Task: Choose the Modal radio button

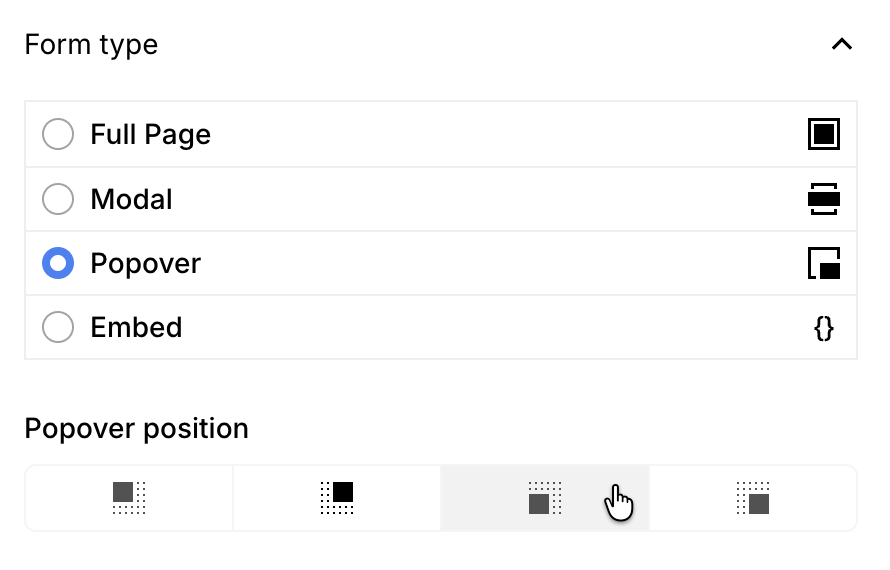Action: click(x=58, y=199)
